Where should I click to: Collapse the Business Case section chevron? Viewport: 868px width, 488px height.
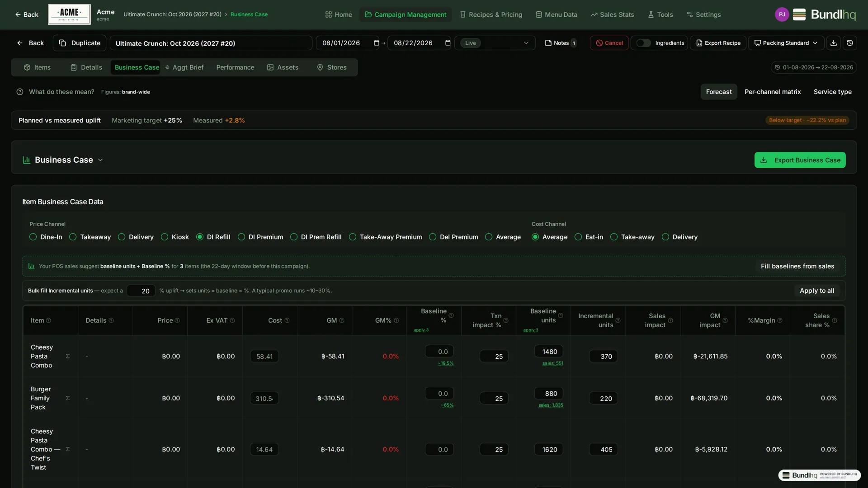(x=100, y=160)
